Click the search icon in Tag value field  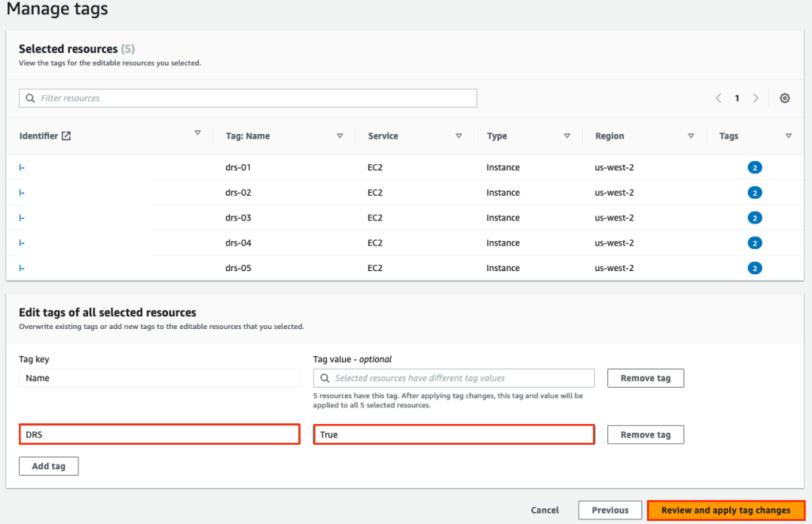[x=325, y=377]
